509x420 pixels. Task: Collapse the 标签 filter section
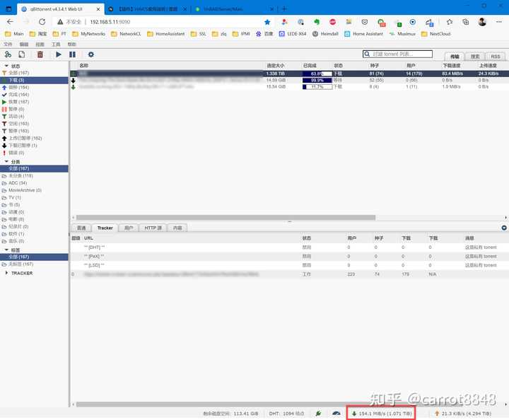click(6, 250)
